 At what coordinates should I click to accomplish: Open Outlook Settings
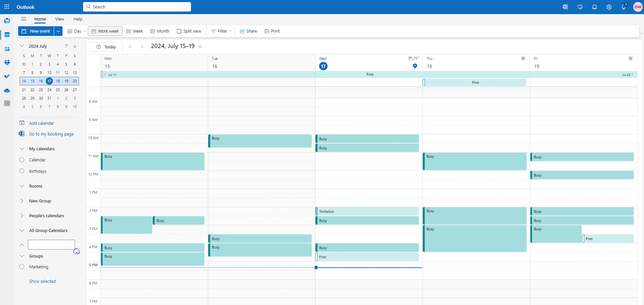point(609,7)
